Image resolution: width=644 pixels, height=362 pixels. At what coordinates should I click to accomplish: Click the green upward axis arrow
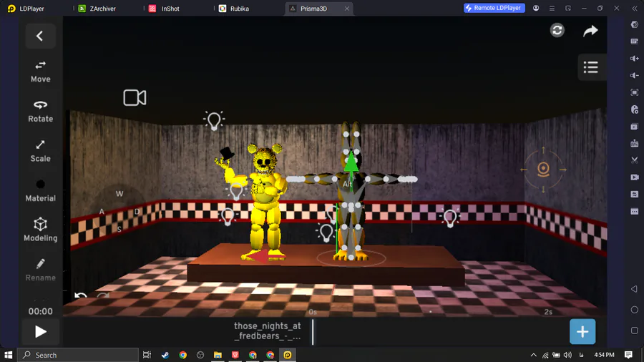coord(351,161)
